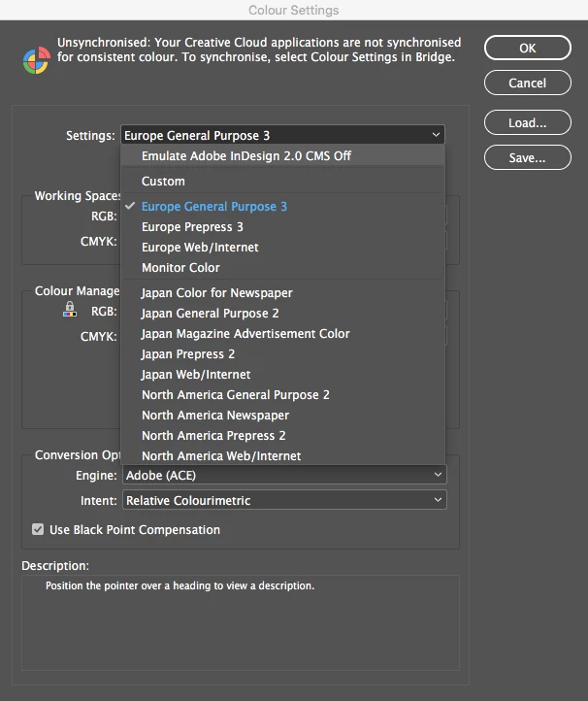Click the Save... button
588x701 pixels.
point(527,157)
